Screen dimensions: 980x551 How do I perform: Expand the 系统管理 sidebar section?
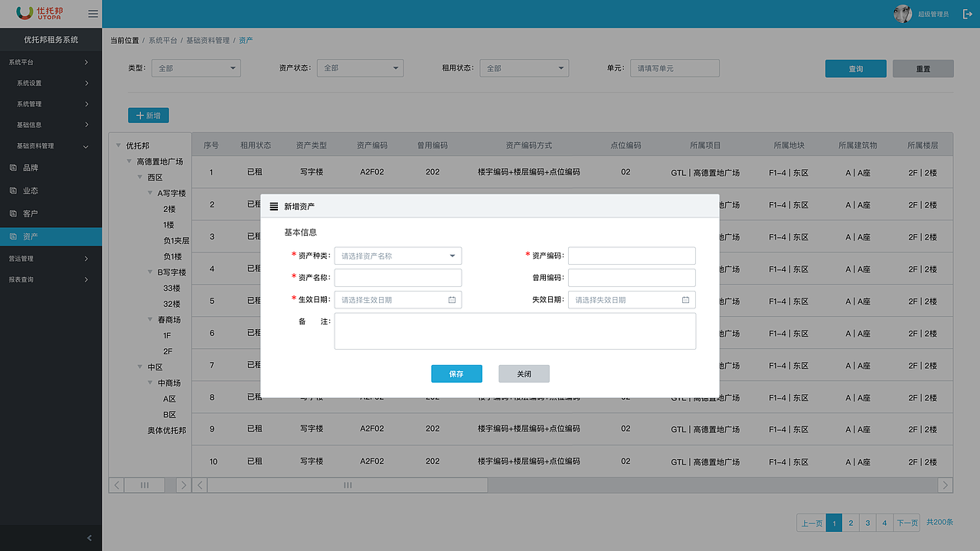[51, 104]
